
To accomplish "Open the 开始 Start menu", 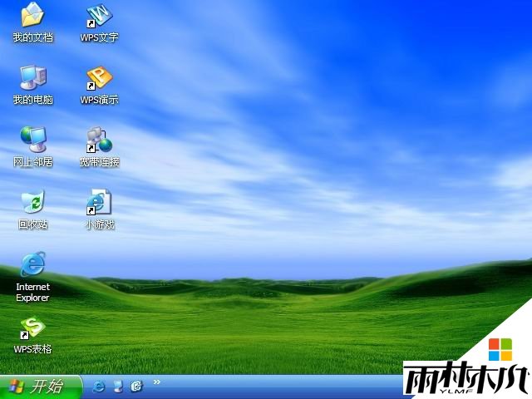I will click(x=41, y=387).
